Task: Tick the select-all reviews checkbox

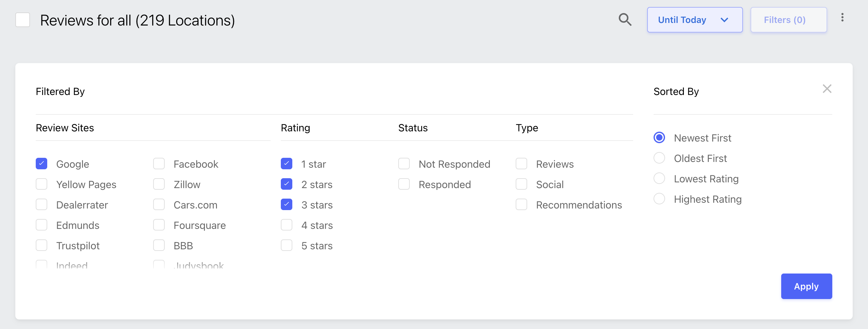Action: tap(23, 20)
